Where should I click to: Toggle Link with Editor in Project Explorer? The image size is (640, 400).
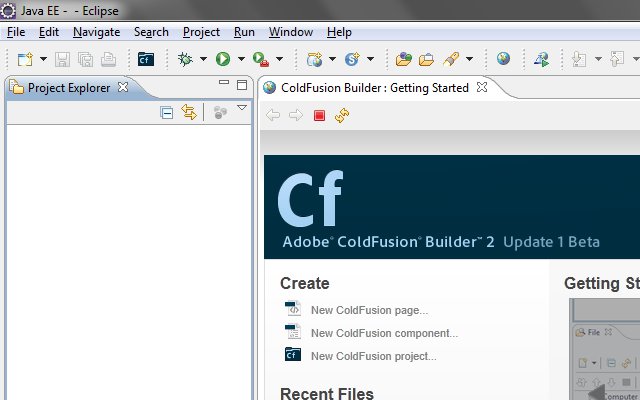point(189,112)
